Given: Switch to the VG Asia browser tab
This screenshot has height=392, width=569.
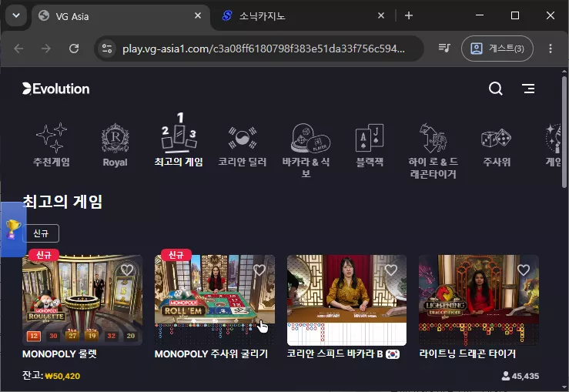Looking at the screenshot, I should (x=120, y=16).
